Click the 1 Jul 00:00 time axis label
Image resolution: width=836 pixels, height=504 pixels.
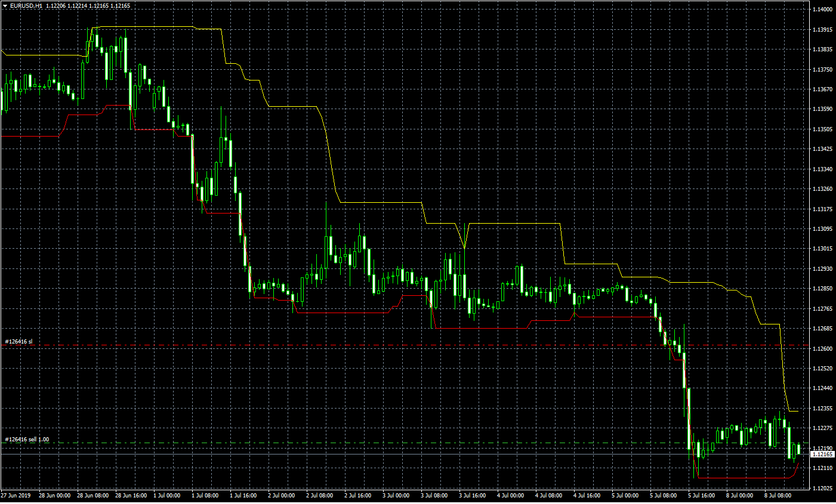[x=166, y=496]
